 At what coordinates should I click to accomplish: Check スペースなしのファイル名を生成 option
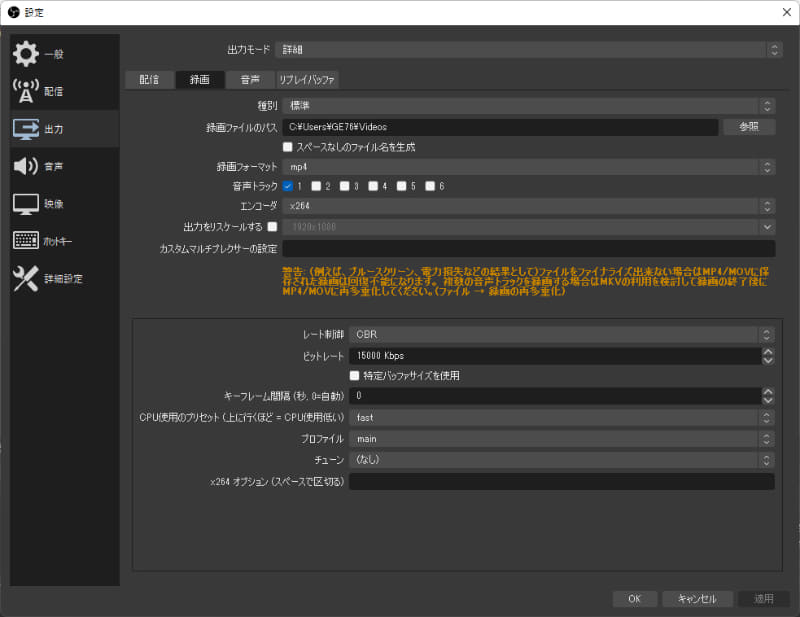coord(286,145)
